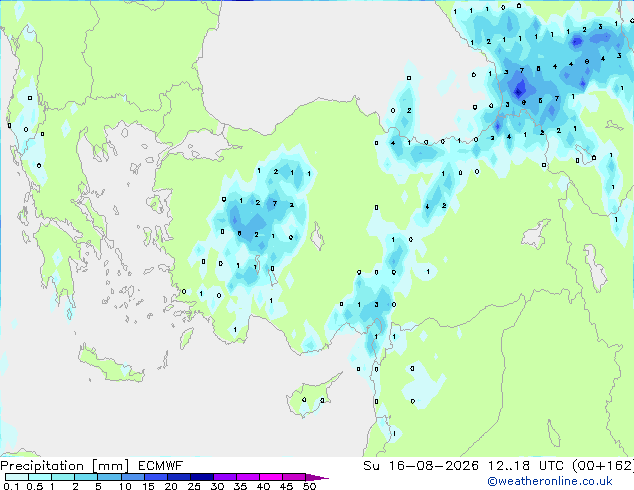Click the "ECMWF" model label

161,466
